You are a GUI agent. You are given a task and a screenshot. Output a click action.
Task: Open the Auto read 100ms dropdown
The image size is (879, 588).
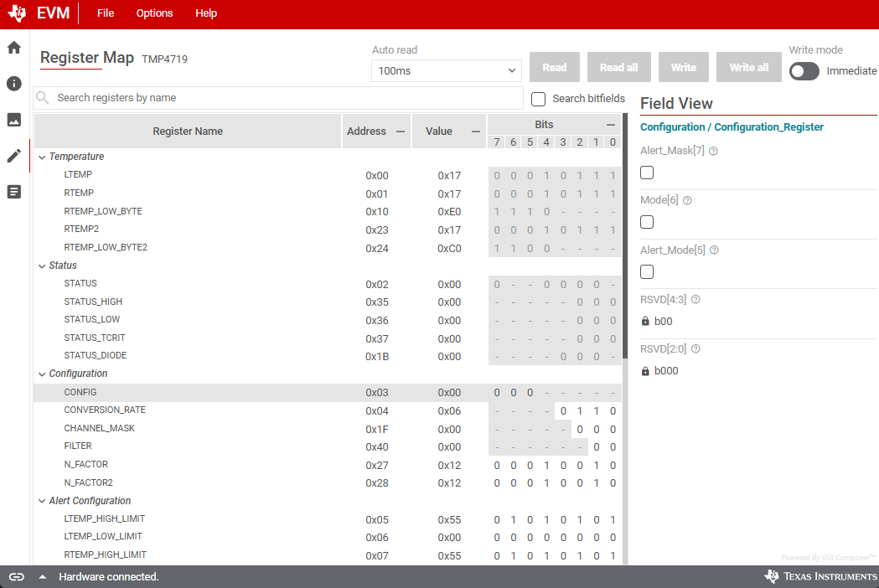pyautogui.click(x=447, y=71)
